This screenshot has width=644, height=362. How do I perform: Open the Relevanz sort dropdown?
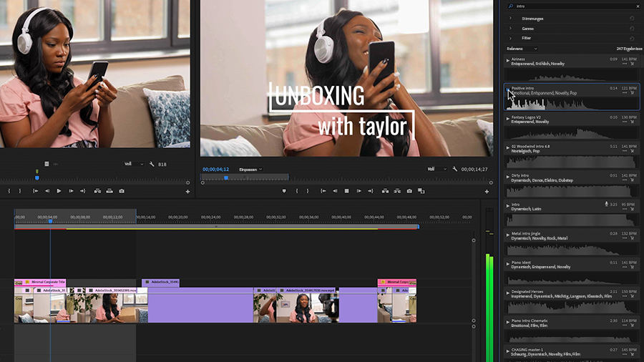[522, 49]
